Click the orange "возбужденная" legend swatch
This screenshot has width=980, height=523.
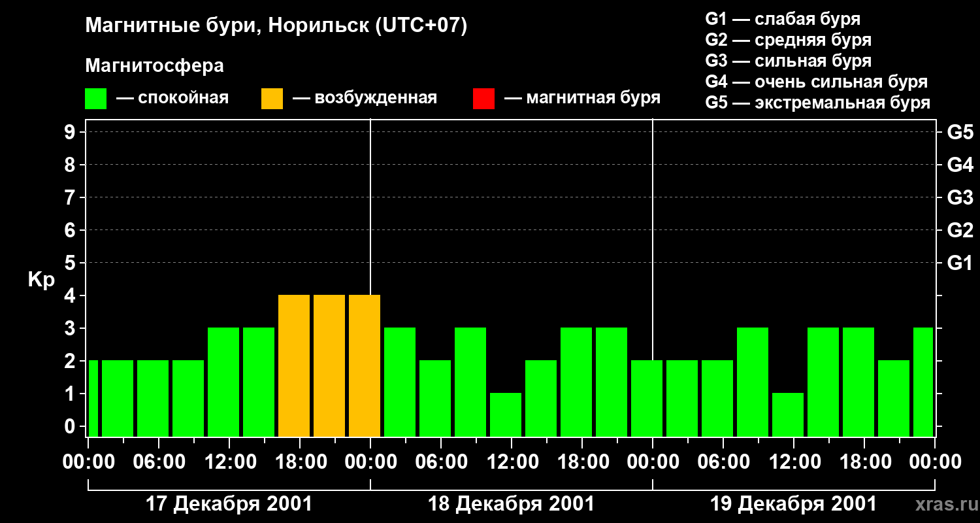272,99
